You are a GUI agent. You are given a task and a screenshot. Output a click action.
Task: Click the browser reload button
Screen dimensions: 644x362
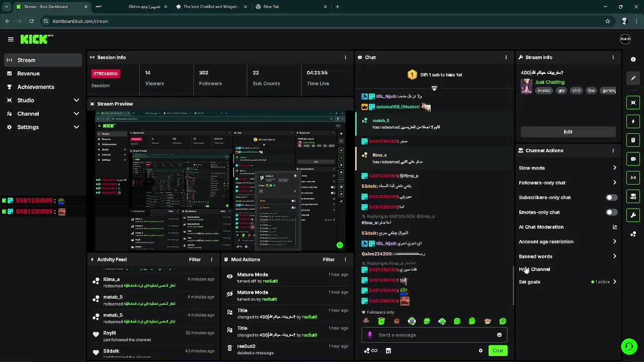click(31, 21)
